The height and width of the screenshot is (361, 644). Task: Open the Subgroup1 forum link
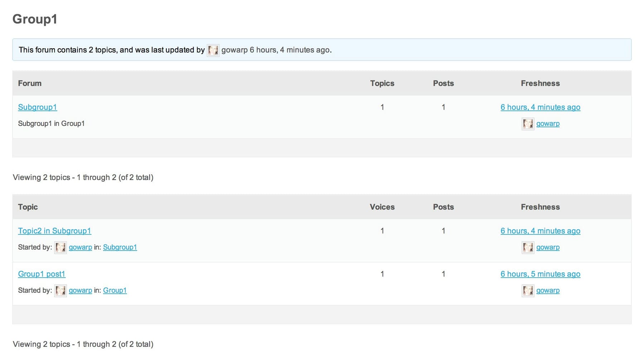tap(38, 107)
